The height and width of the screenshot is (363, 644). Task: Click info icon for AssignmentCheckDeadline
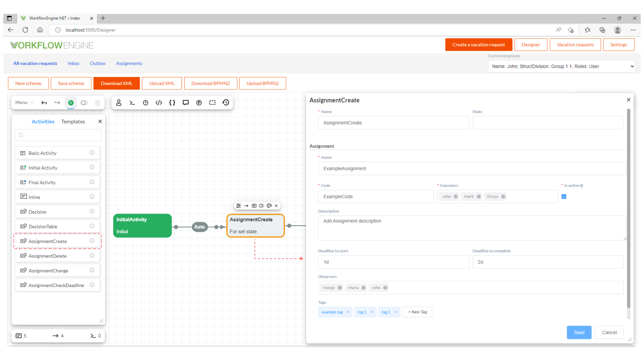pos(92,285)
